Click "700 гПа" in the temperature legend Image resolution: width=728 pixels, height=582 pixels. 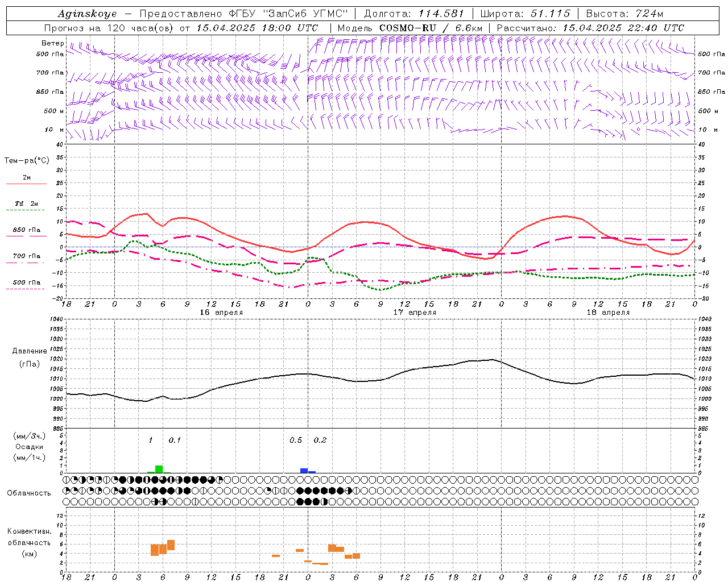tap(27, 256)
